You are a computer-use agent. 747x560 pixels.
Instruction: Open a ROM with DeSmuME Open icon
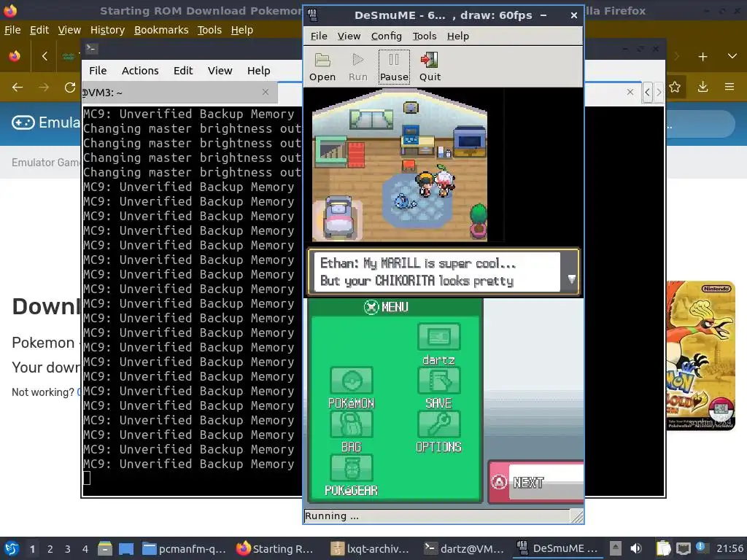tap(322, 66)
